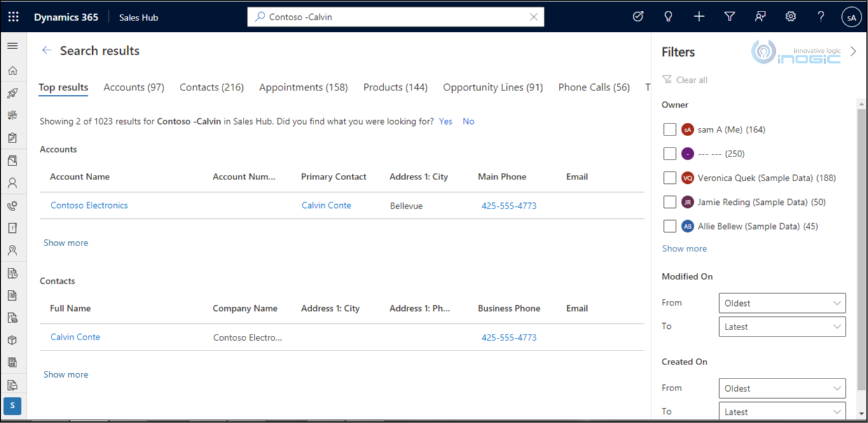This screenshot has height=423, width=868.
Task: Clear the search box with X icon
Action: coord(534,17)
